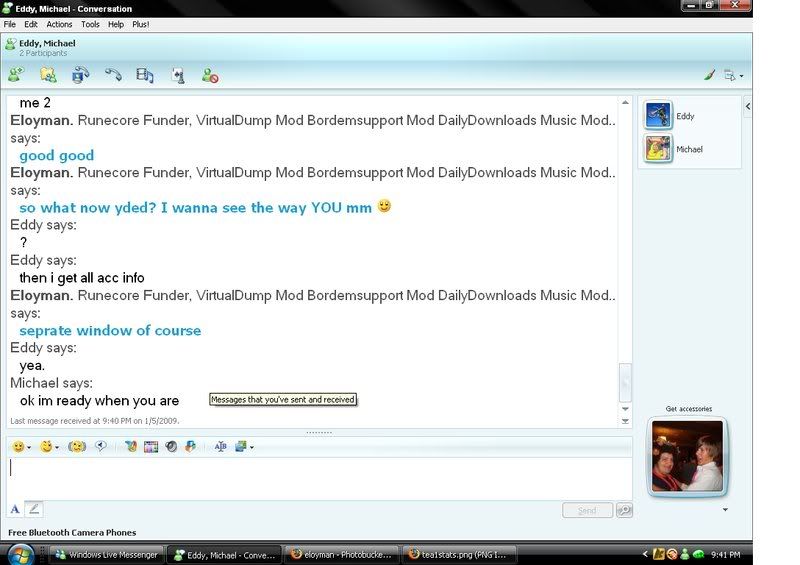Image resolution: width=800 pixels, height=565 pixels.
Task: Click the 'Eddy, Michael' conversation header name
Action: (x=47, y=43)
